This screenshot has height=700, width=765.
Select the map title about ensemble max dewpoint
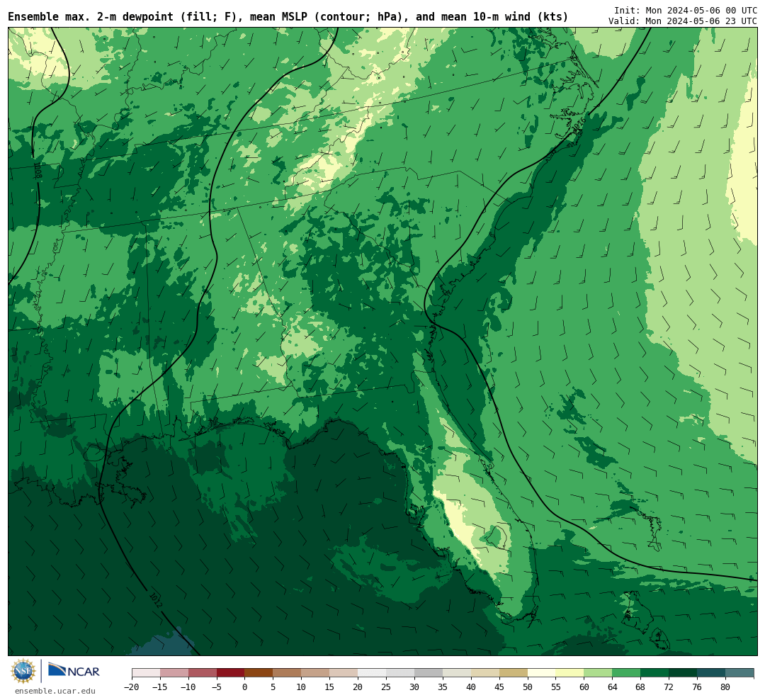[288, 17]
